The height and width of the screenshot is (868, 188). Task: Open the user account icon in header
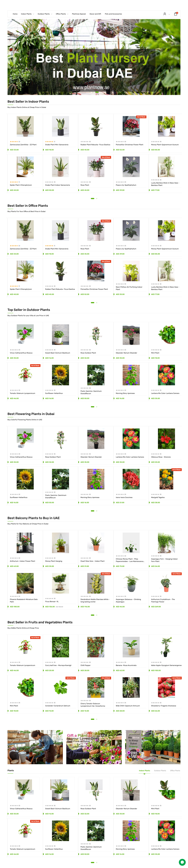click(164, 14)
